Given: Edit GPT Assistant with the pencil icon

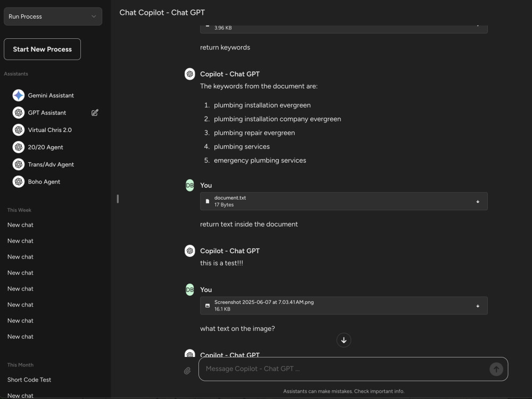Looking at the screenshot, I should pyautogui.click(x=95, y=113).
